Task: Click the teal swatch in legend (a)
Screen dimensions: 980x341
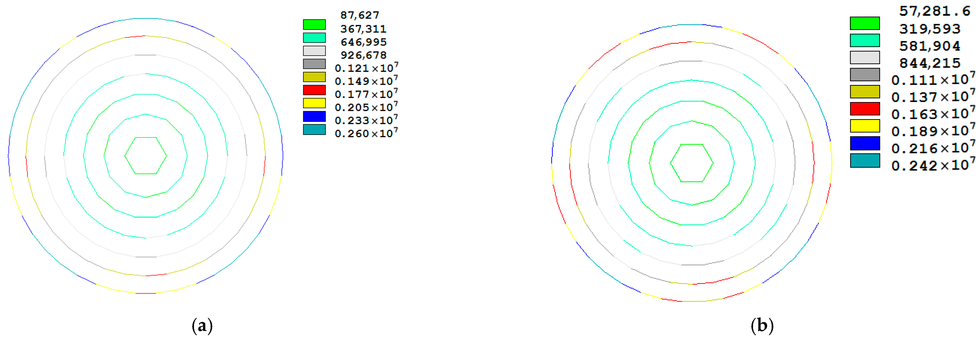Action: point(314,129)
